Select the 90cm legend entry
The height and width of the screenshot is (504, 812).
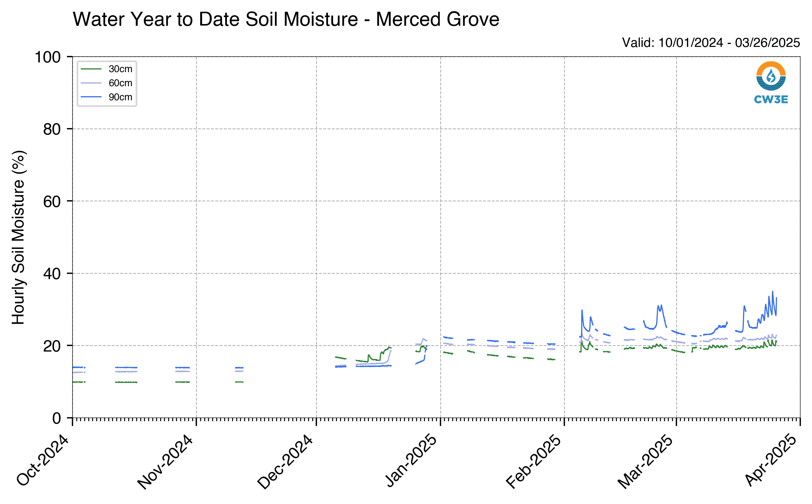[x=107, y=97]
